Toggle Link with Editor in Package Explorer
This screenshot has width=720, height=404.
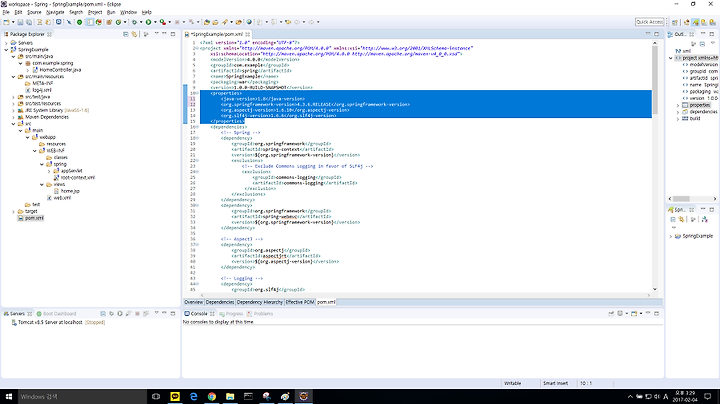(134, 34)
